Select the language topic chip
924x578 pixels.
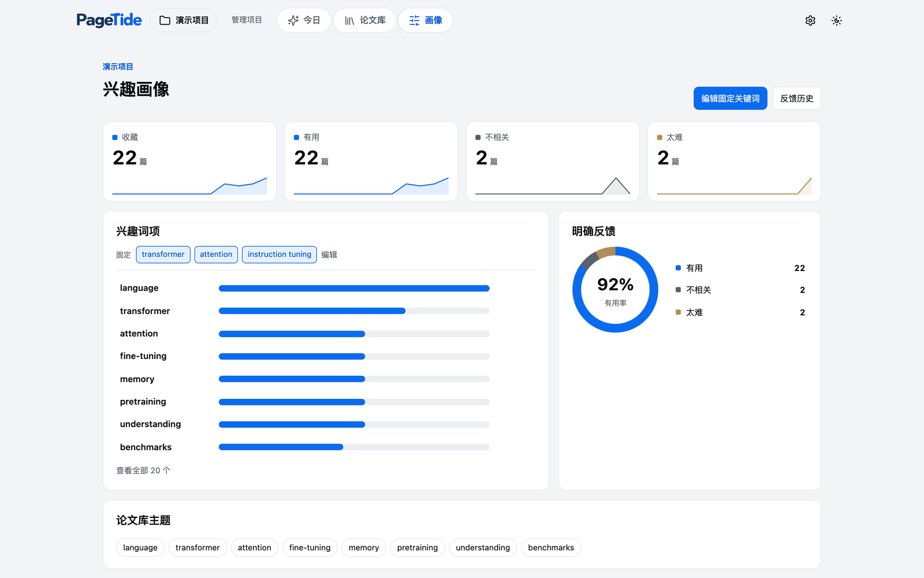click(140, 547)
